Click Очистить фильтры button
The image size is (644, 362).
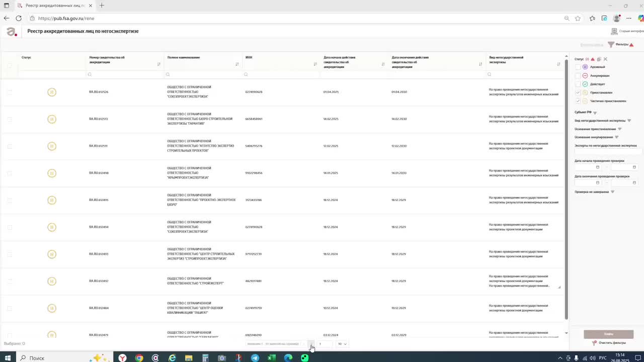click(x=609, y=343)
